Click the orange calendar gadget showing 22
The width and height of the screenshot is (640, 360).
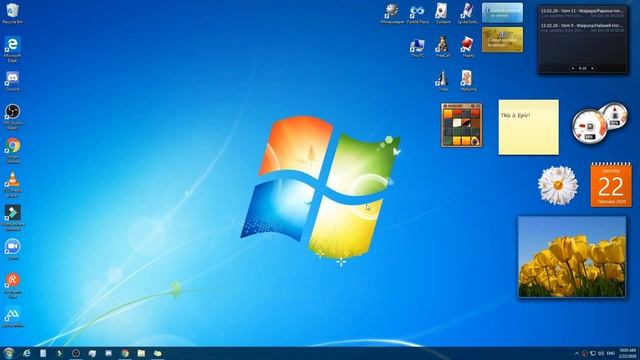coord(611,185)
